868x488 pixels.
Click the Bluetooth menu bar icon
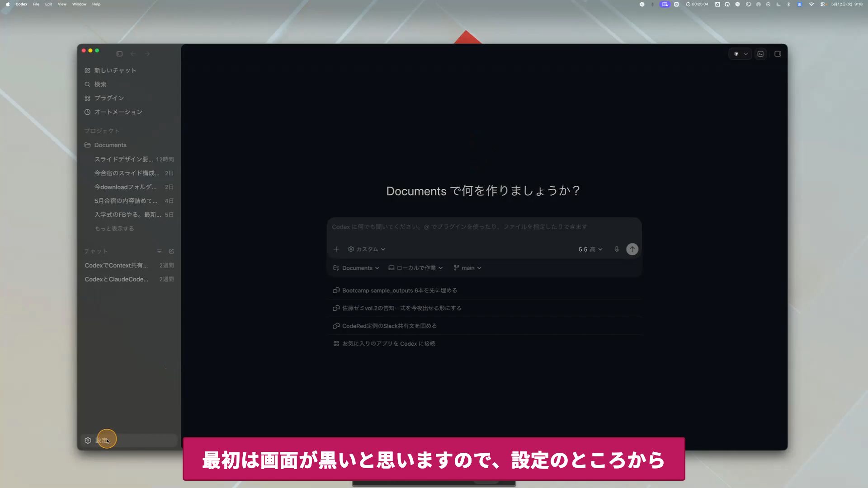[x=788, y=4]
